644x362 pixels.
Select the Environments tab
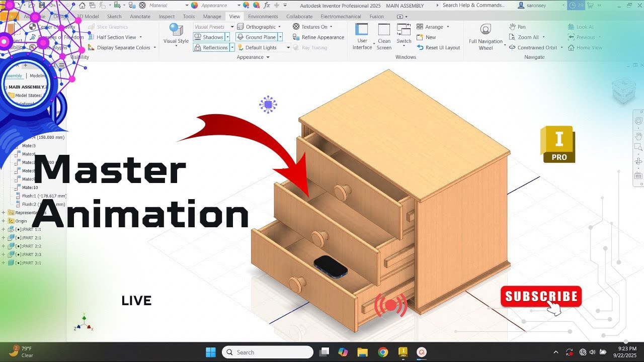263,17
